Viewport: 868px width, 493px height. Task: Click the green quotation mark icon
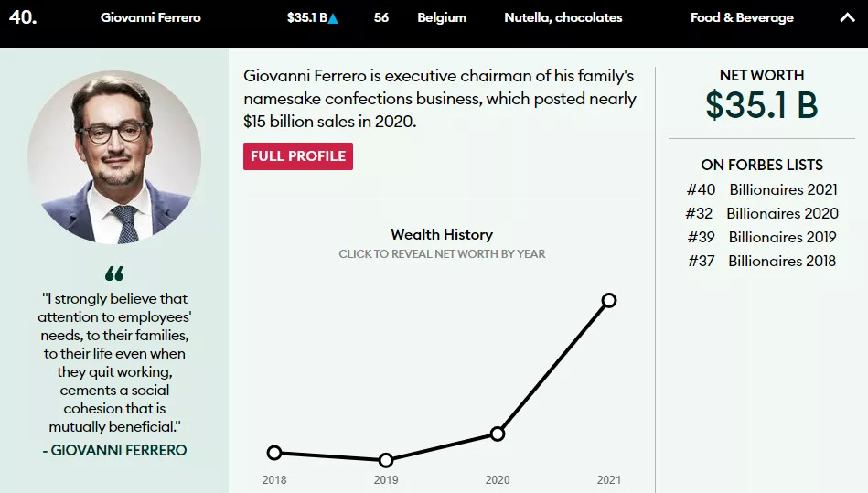[114, 273]
